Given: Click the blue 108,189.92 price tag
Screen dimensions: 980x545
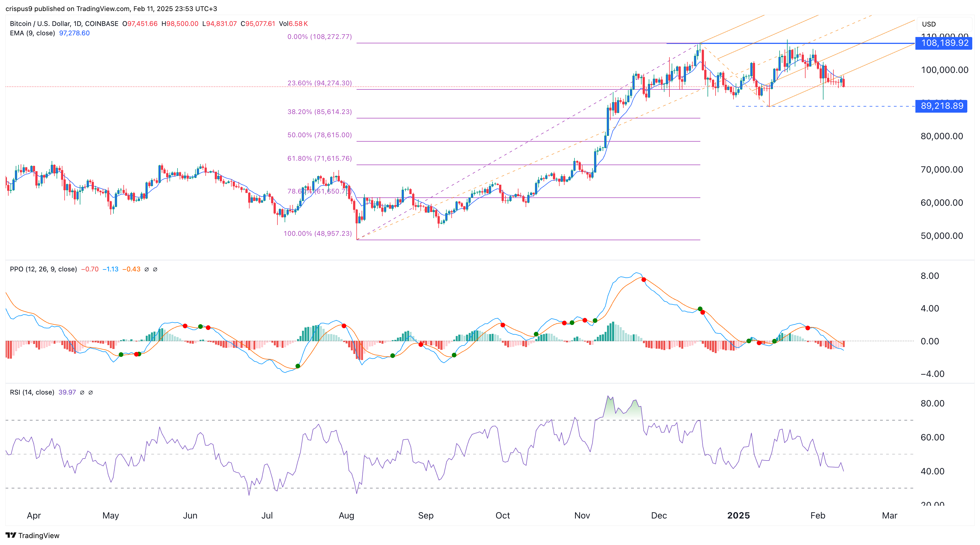Looking at the screenshot, I should point(944,43).
